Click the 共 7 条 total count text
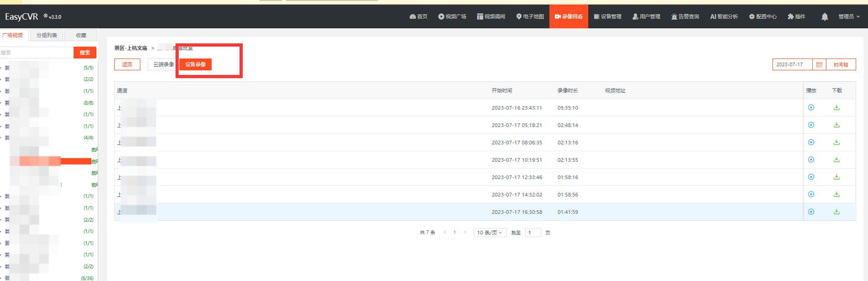The width and height of the screenshot is (868, 281). click(427, 233)
